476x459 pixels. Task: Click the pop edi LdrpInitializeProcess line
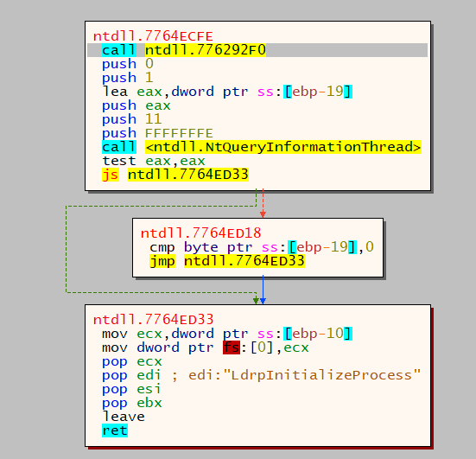tap(262, 375)
